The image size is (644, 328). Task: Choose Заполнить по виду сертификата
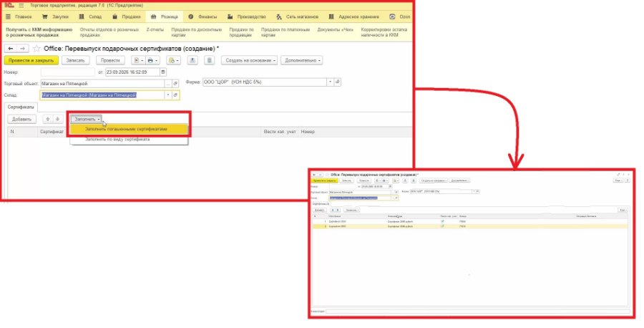click(129, 140)
